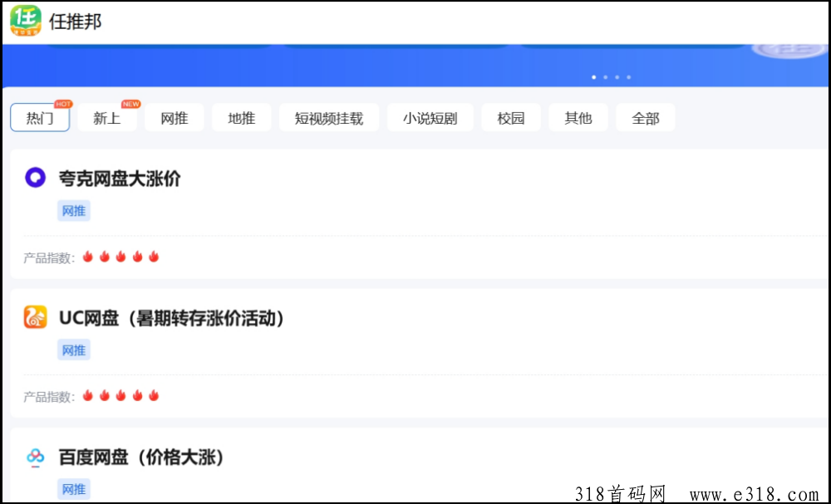Switch to the 新上 tab
Viewport: 831px width, 504px height.
click(x=107, y=118)
